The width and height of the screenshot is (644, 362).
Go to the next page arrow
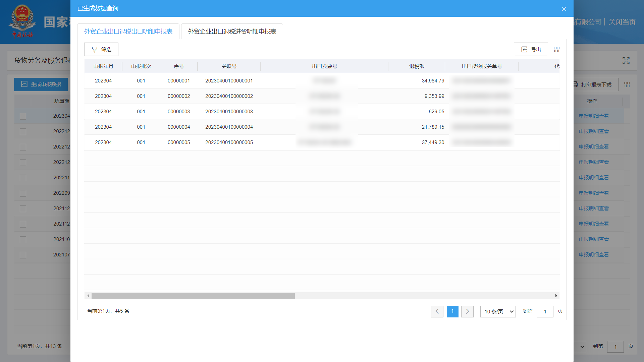point(467,311)
